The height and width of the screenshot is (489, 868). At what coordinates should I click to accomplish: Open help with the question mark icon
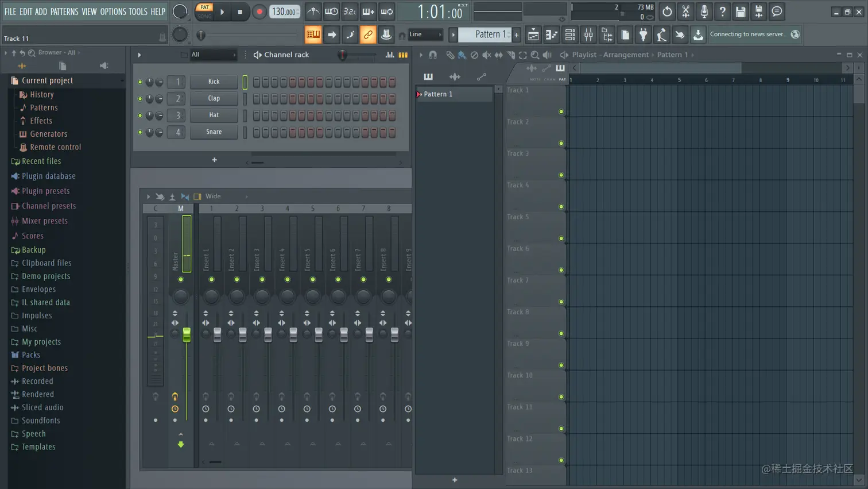point(722,11)
